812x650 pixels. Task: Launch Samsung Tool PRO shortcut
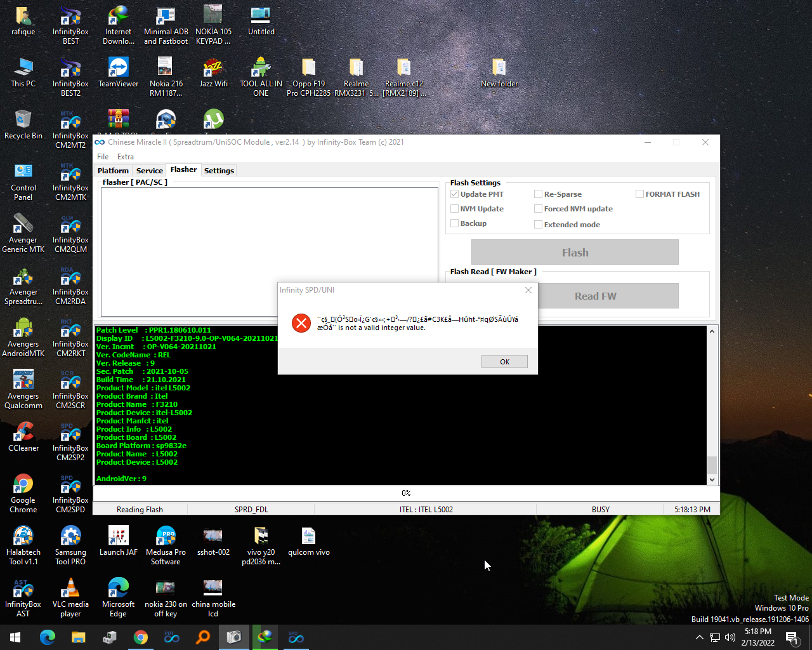(70, 545)
